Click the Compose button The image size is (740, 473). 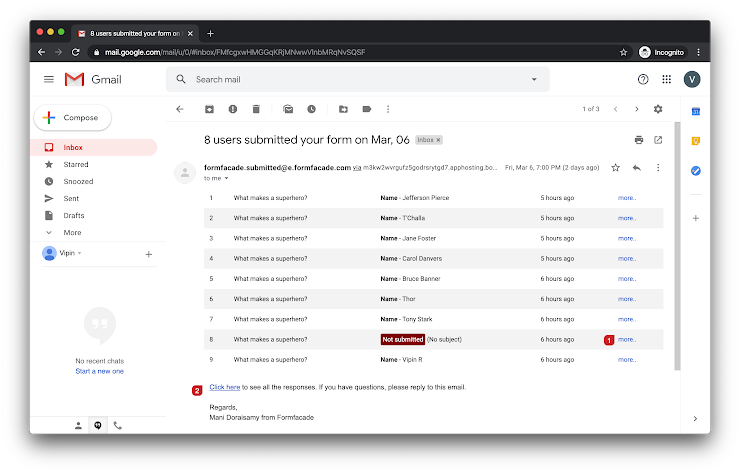point(72,118)
